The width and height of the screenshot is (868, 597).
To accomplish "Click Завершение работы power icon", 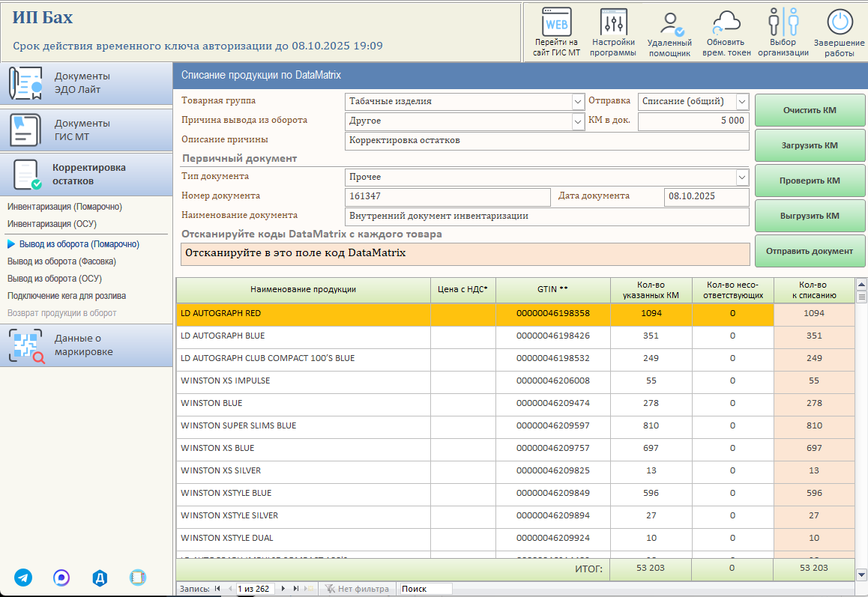I will pos(840,22).
